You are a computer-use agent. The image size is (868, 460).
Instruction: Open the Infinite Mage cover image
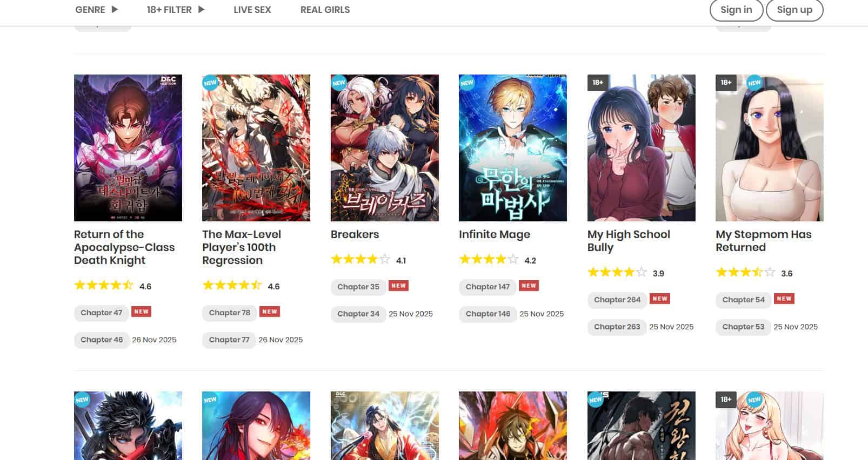[513, 148]
